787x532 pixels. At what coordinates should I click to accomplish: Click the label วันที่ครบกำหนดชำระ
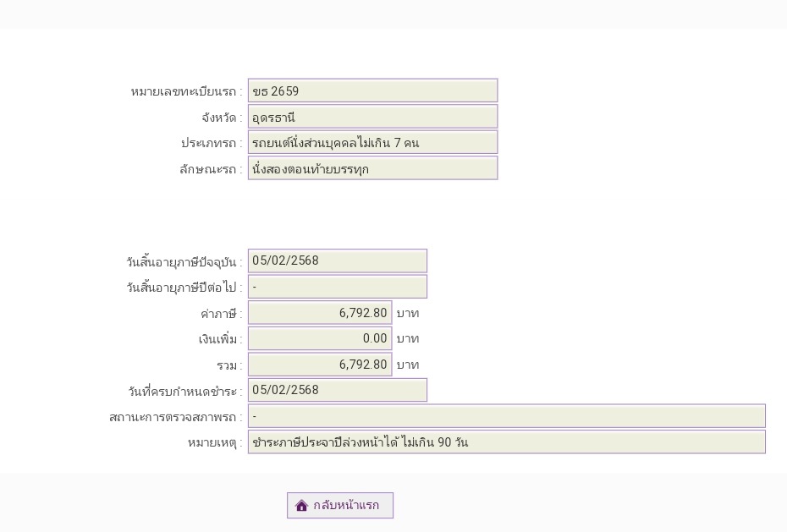[184, 391]
